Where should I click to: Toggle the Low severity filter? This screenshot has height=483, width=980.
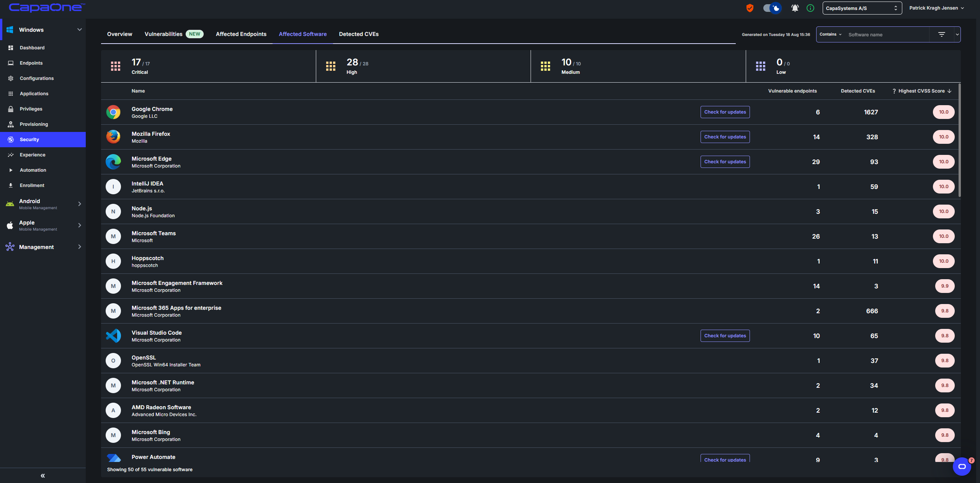[853, 66]
